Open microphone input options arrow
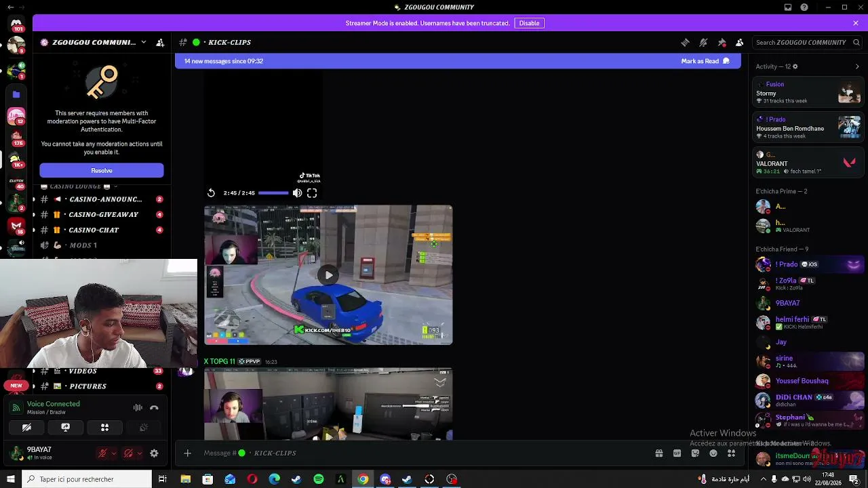This screenshot has height=488, width=868. tap(114, 453)
